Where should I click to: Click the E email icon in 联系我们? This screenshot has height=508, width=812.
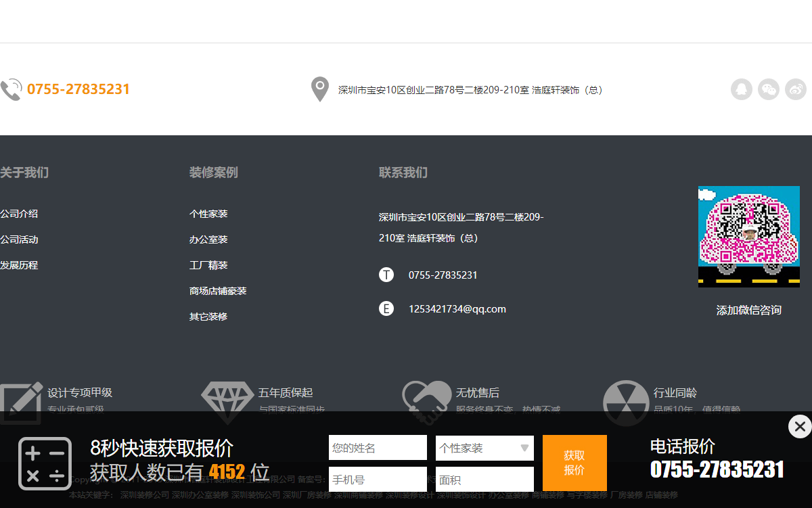(386, 308)
